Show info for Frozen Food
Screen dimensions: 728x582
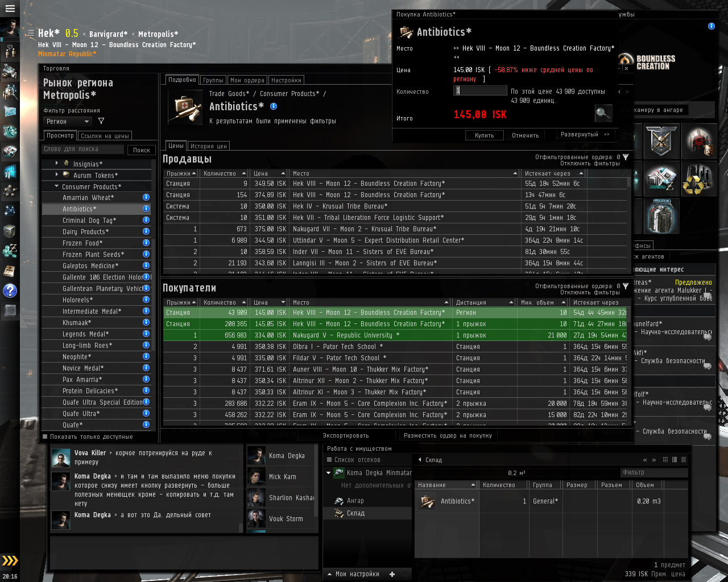point(146,243)
